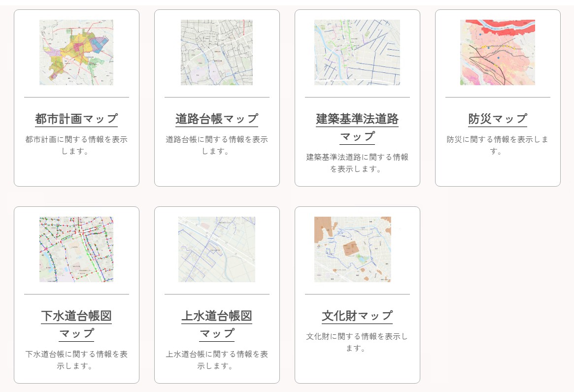Image resolution: width=574 pixels, height=392 pixels.
Task: Select the 建築基準法道路マップ preview image
Action: [x=357, y=52]
